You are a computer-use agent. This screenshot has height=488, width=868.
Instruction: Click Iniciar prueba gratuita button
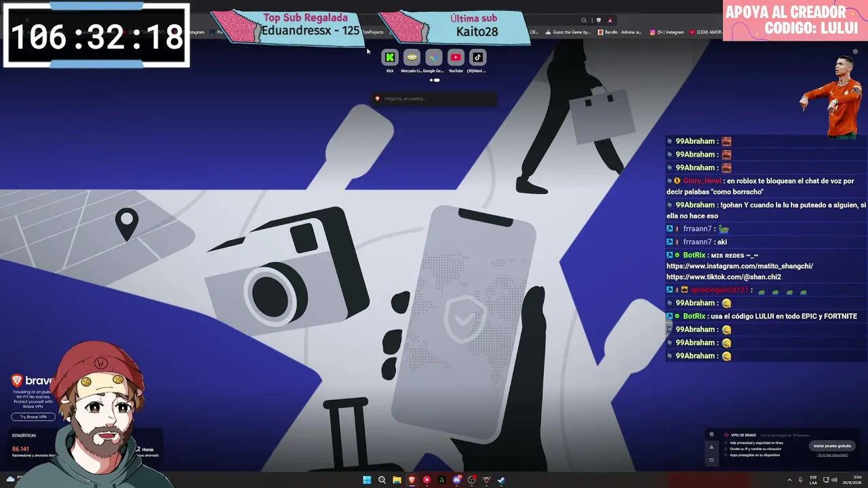(x=832, y=446)
